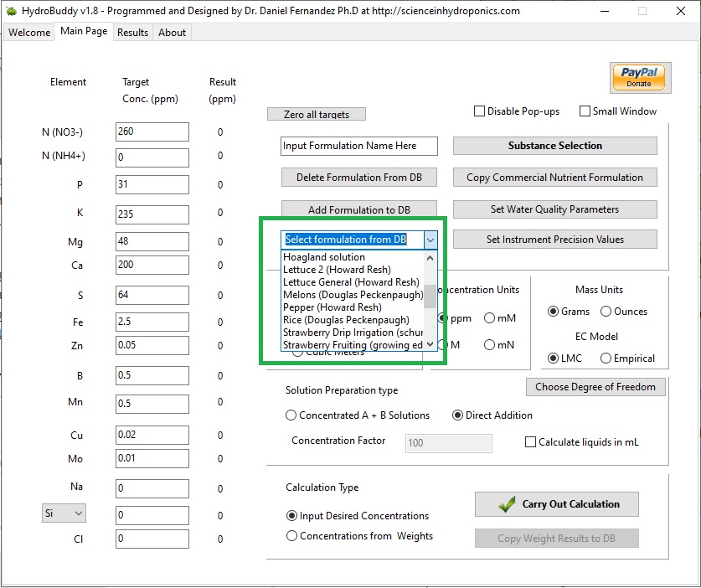Check Calculate liquids in mL
This screenshot has height=588, width=701.
530,442
